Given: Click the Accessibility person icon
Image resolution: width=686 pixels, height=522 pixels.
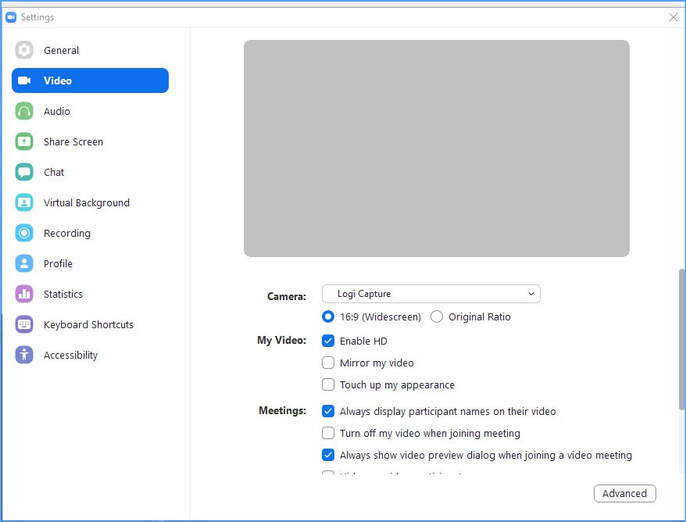Looking at the screenshot, I should pyautogui.click(x=24, y=355).
